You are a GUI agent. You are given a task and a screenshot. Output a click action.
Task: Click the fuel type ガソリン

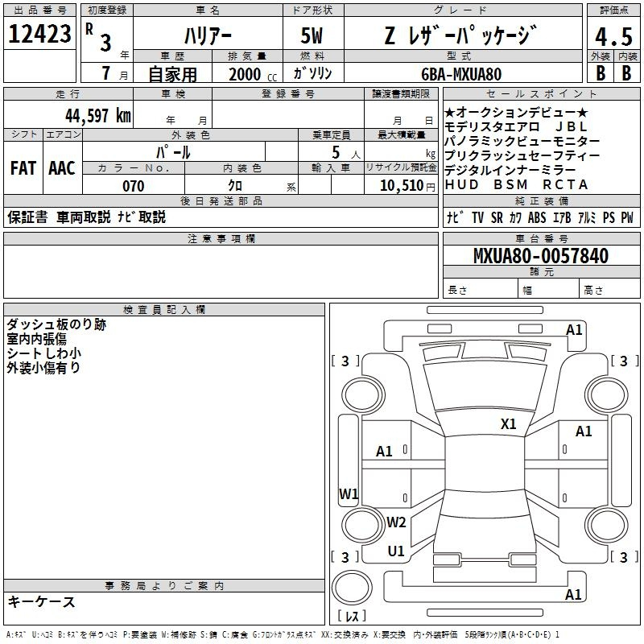pos(312,73)
